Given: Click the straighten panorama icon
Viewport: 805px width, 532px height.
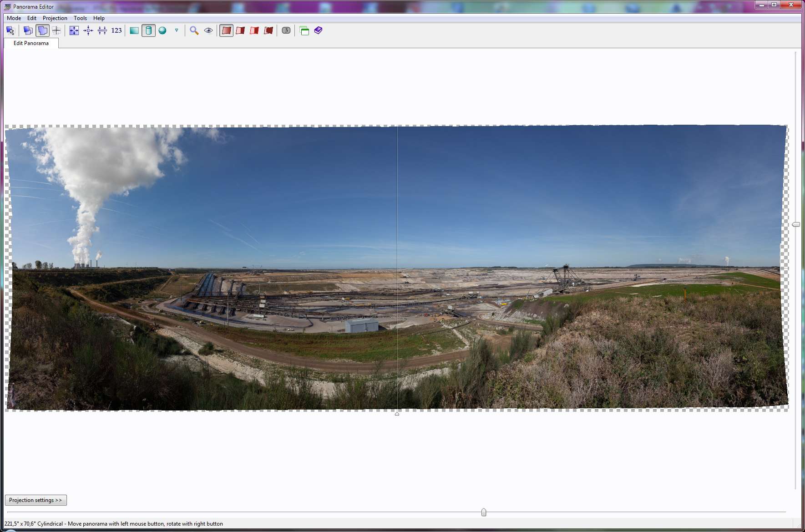Looking at the screenshot, I should pos(102,30).
